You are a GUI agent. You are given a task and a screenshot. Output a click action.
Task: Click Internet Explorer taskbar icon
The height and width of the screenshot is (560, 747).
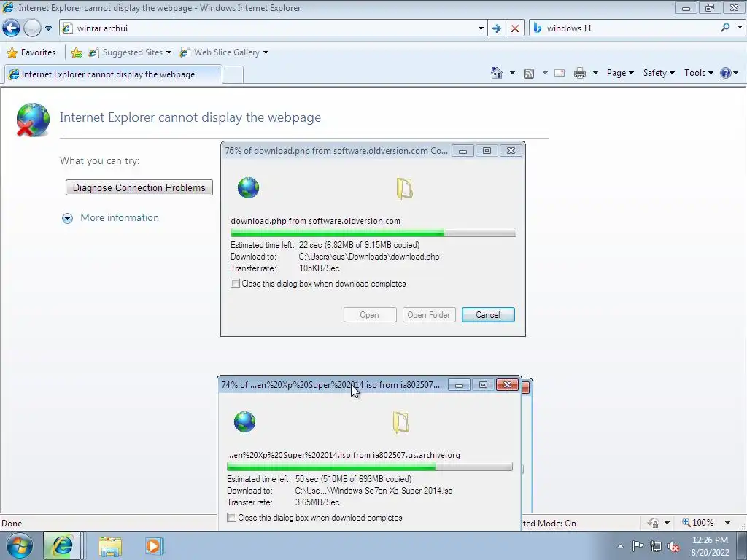62,545
